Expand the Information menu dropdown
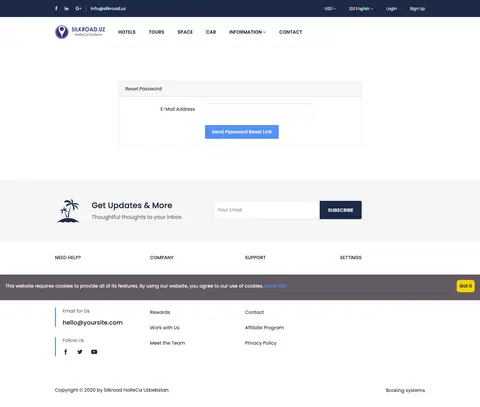This screenshot has width=480, height=407. pos(247,32)
